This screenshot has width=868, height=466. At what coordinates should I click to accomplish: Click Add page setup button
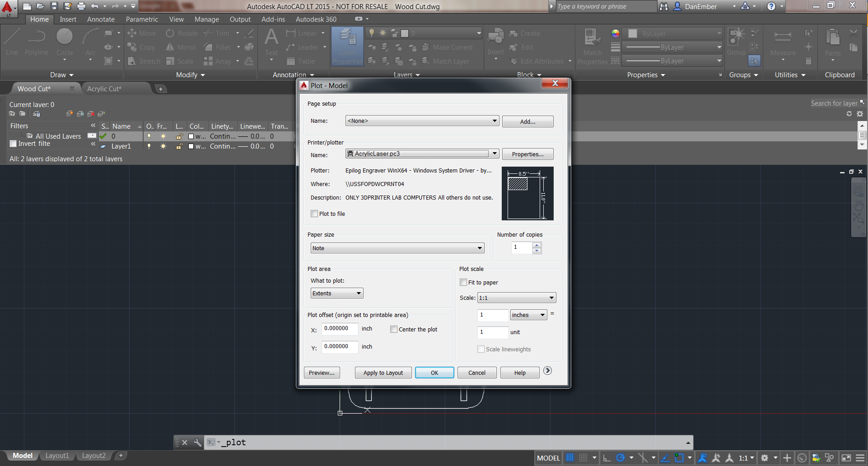coord(527,121)
